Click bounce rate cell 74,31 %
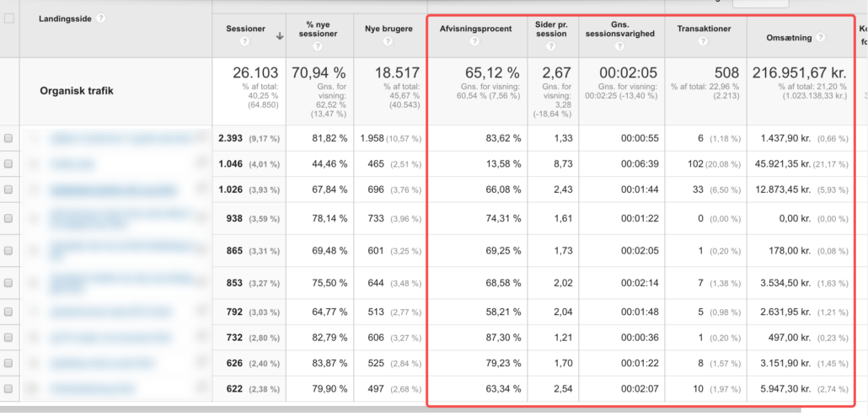 [x=504, y=218]
